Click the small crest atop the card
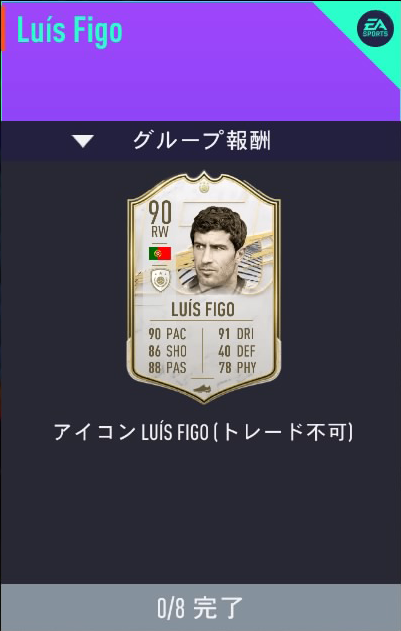Screen dimensions: 401x631 point(204,188)
